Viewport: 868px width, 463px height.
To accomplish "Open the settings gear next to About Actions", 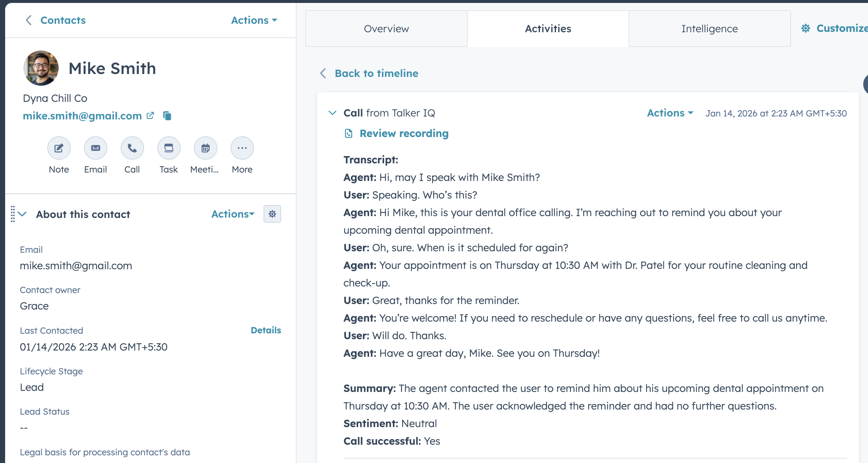I will click(272, 214).
